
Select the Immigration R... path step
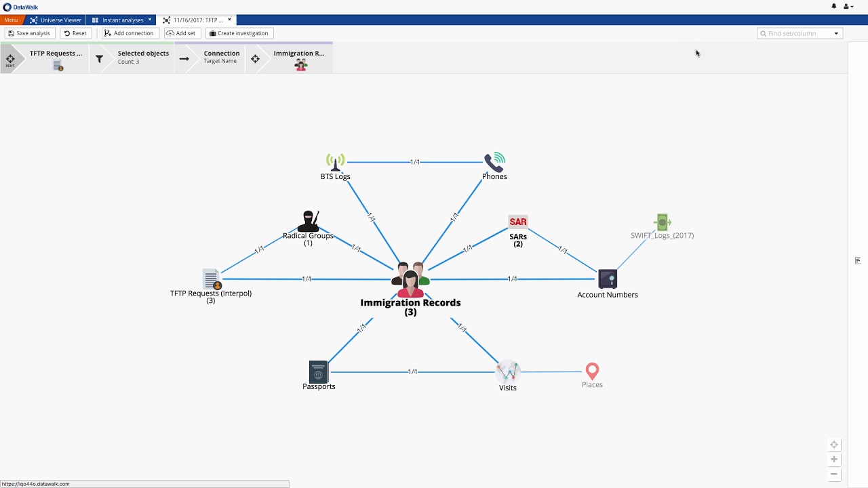click(299, 59)
